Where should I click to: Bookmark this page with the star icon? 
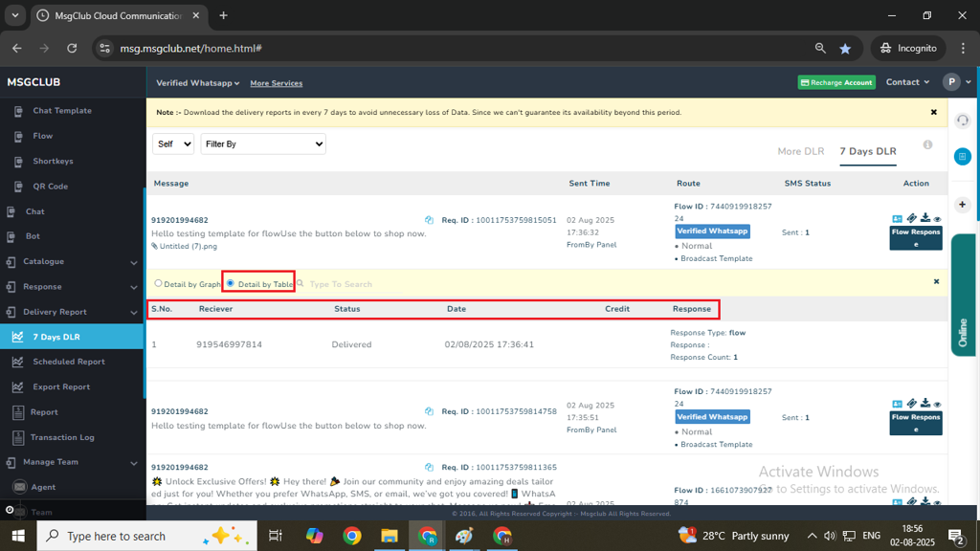click(845, 48)
